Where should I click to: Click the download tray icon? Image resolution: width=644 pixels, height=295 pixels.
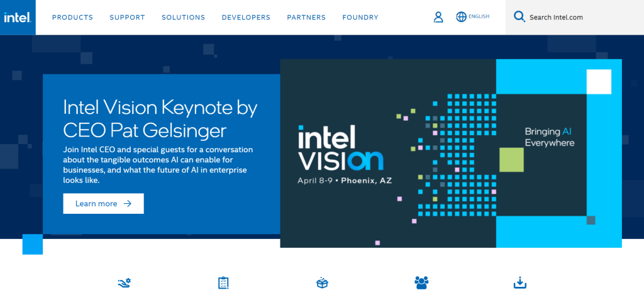520,282
